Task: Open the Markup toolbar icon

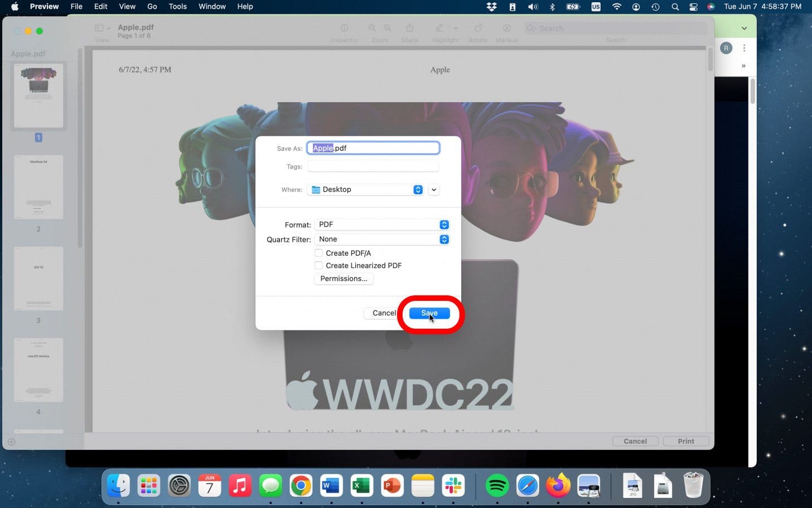Action: (506, 28)
